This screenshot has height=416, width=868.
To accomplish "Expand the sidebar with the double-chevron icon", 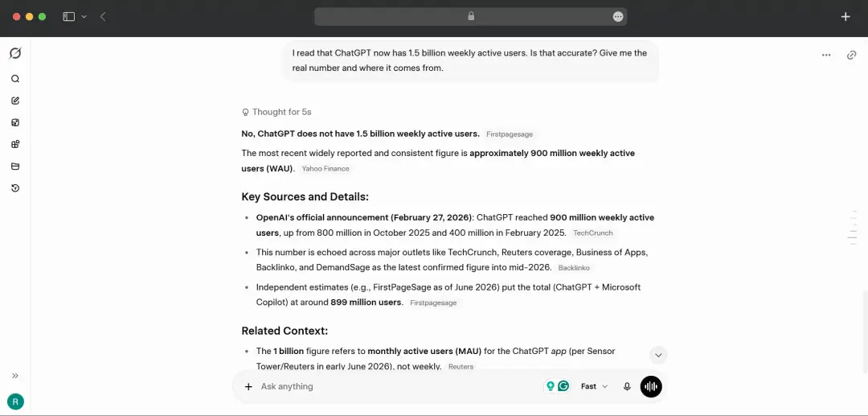I will [15, 376].
